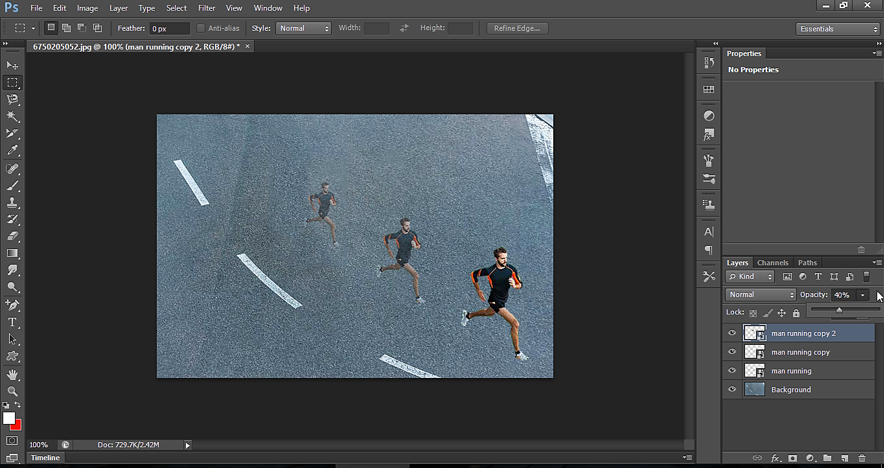Open the Timeline panel tab
This screenshot has height=468, width=886.
pos(45,457)
